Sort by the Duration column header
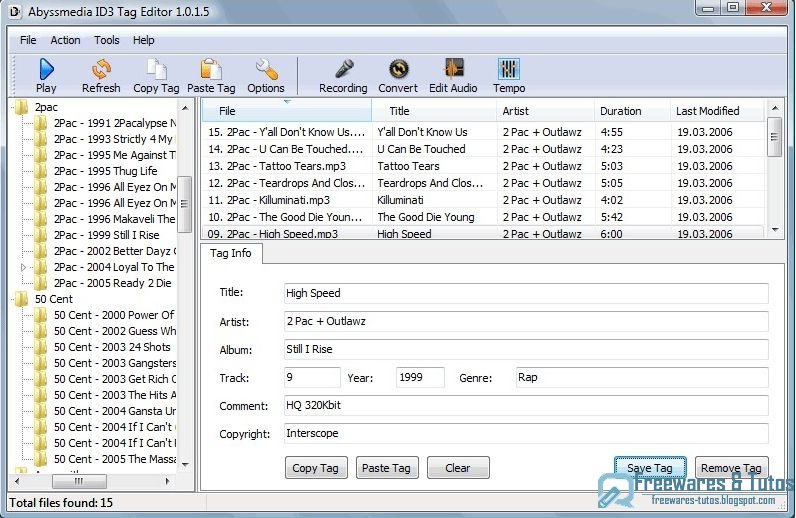Image resolution: width=796 pixels, height=518 pixels. click(632, 111)
